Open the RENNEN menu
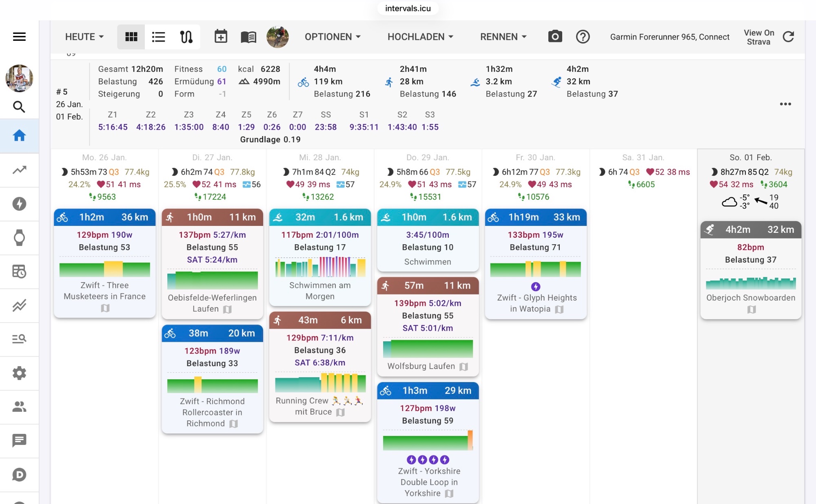The height and width of the screenshot is (504, 816). [x=503, y=37]
